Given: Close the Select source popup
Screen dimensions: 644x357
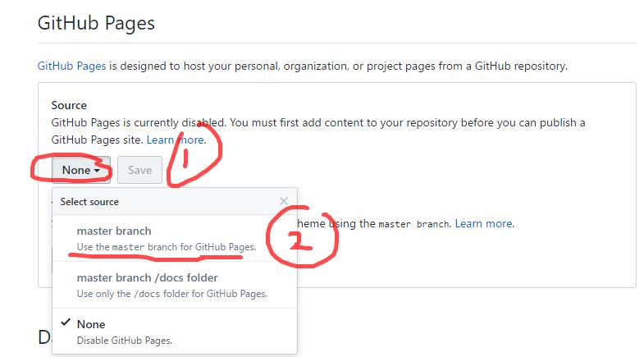Looking at the screenshot, I should click(284, 201).
